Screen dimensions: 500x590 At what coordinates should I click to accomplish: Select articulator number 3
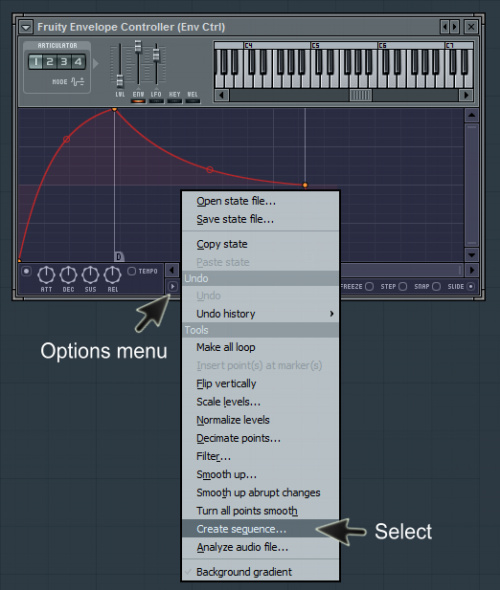64,61
